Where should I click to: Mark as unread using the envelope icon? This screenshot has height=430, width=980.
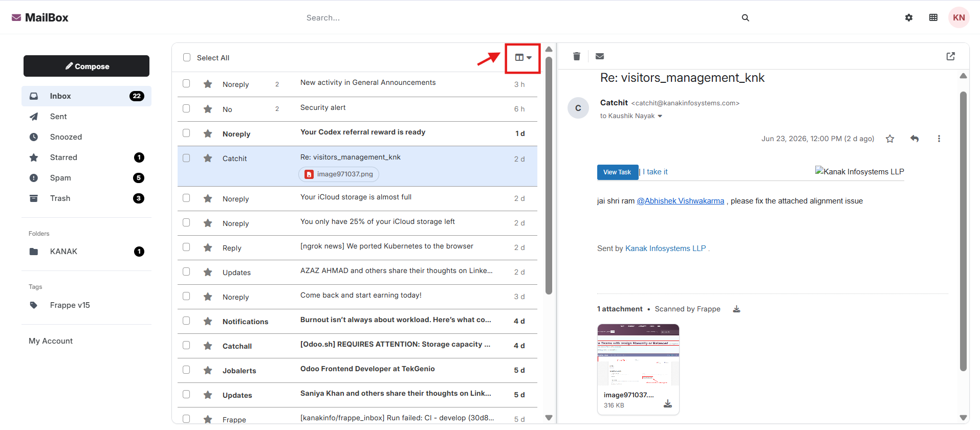[600, 56]
